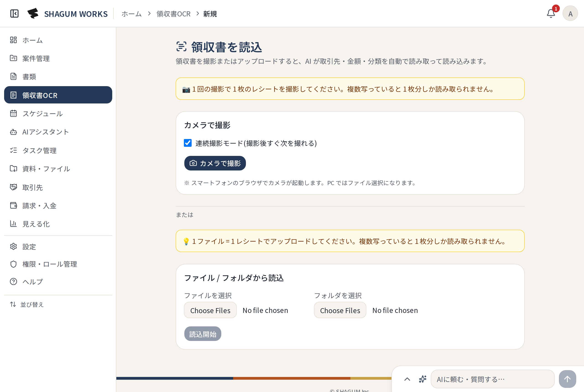Image resolution: width=584 pixels, height=392 pixels.
Task: Click the 権限・ロール管理 shield icon
Action: pyautogui.click(x=13, y=264)
